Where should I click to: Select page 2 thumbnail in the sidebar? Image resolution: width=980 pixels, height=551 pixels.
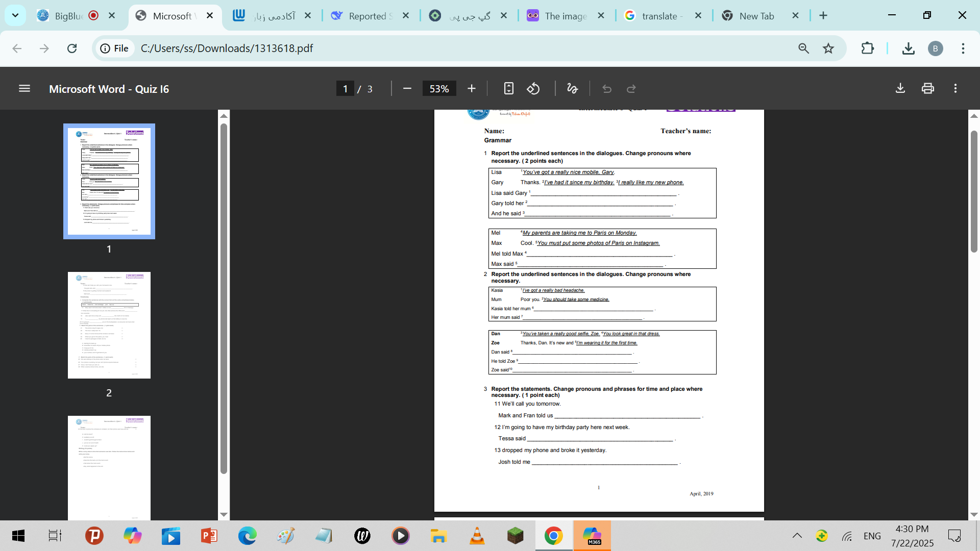(109, 325)
